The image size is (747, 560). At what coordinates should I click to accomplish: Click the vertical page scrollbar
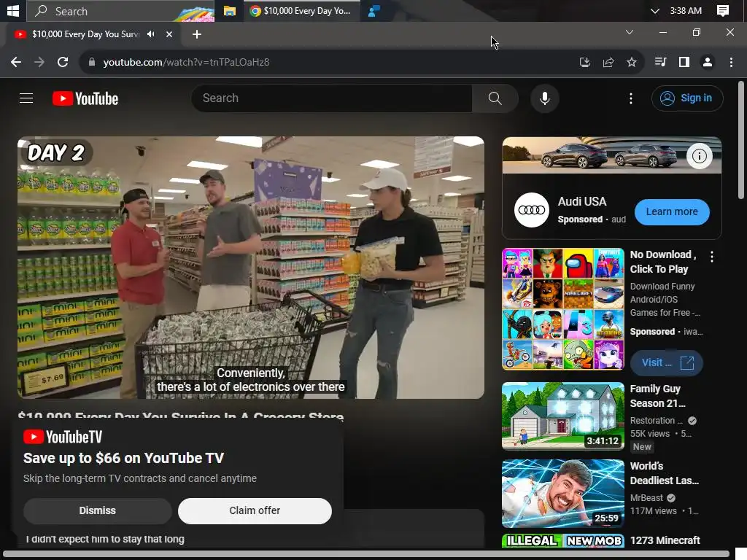click(741, 141)
